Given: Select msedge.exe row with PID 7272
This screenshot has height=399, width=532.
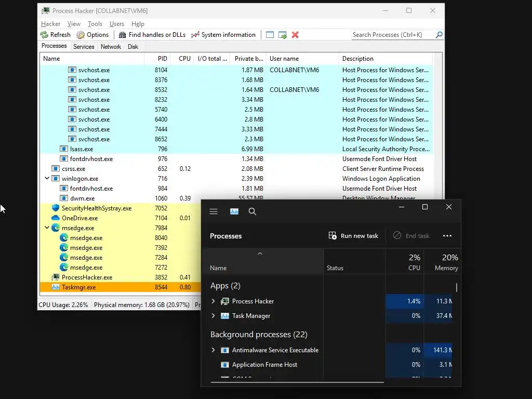Looking at the screenshot, I should click(x=121, y=268).
